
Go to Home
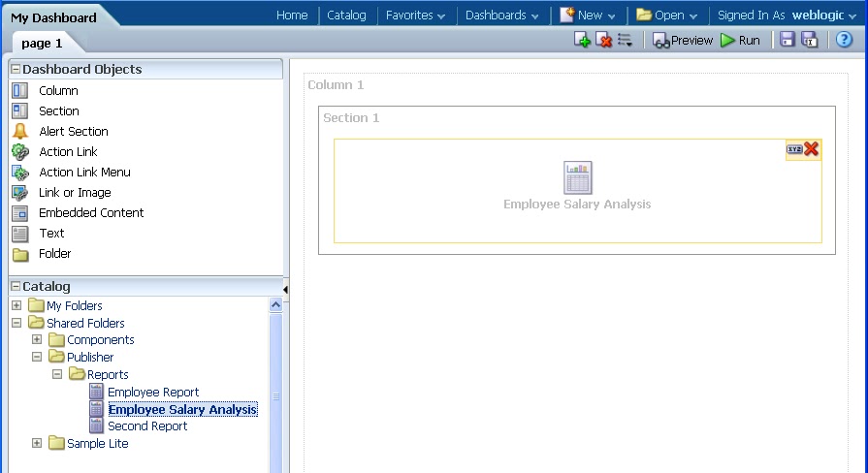point(292,15)
